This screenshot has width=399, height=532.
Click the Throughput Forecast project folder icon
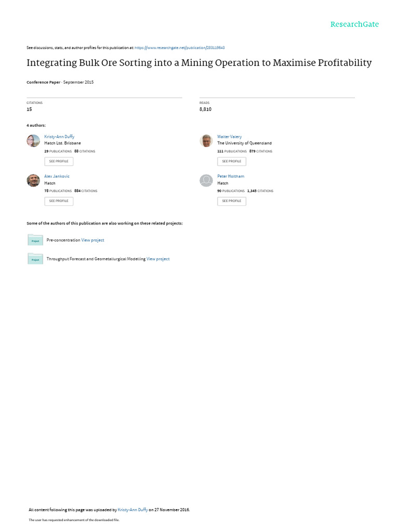[35, 259]
